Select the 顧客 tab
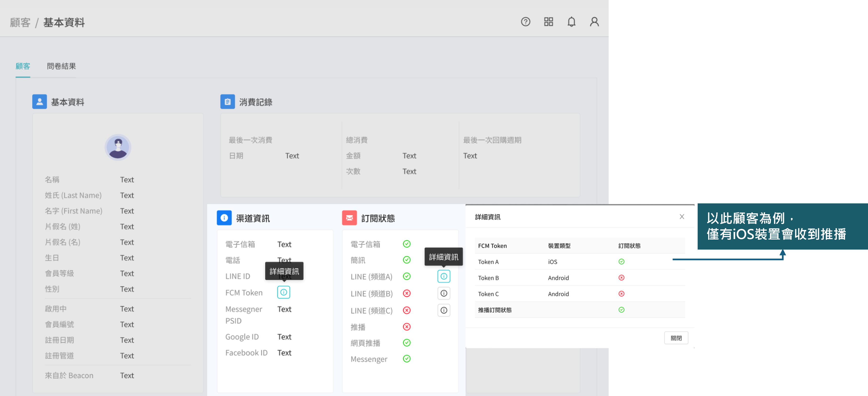 click(22, 66)
